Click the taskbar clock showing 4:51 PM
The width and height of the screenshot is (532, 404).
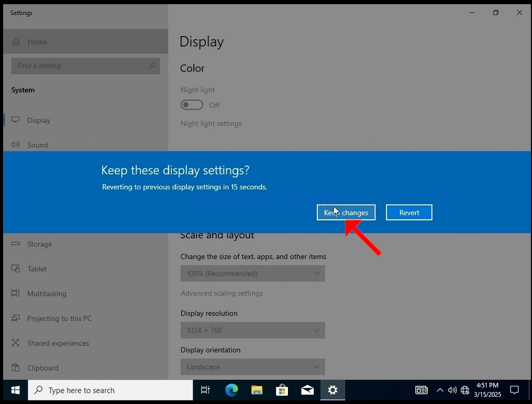click(487, 390)
